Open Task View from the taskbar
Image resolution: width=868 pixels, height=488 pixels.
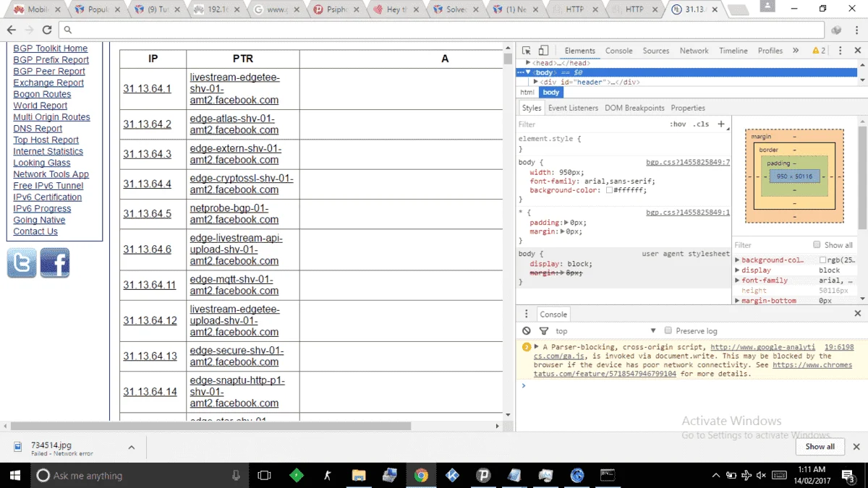[x=264, y=475]
